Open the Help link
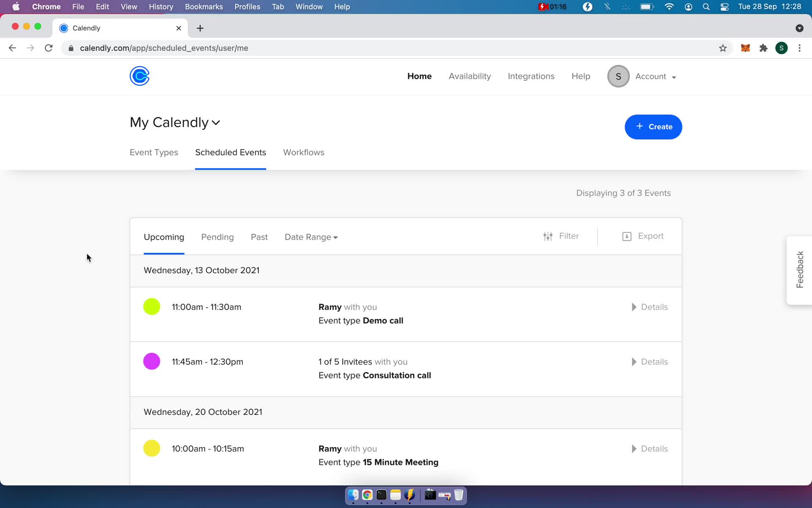812x508 pixels. tap(581, 77)
